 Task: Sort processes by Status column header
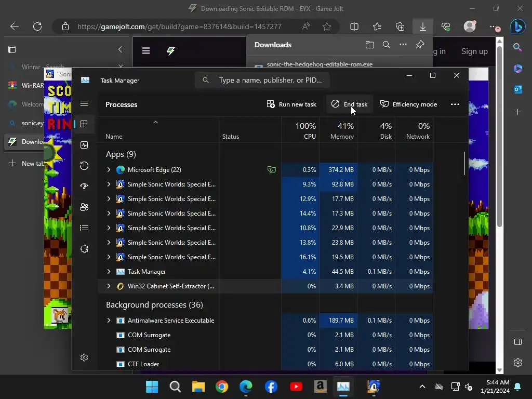click(x=250, y=130)
